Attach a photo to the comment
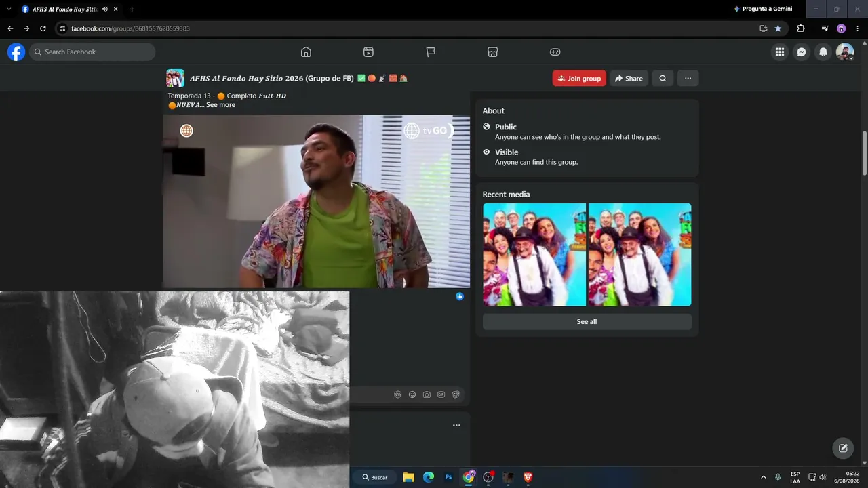868x488 pixels. tap(427, 394)
